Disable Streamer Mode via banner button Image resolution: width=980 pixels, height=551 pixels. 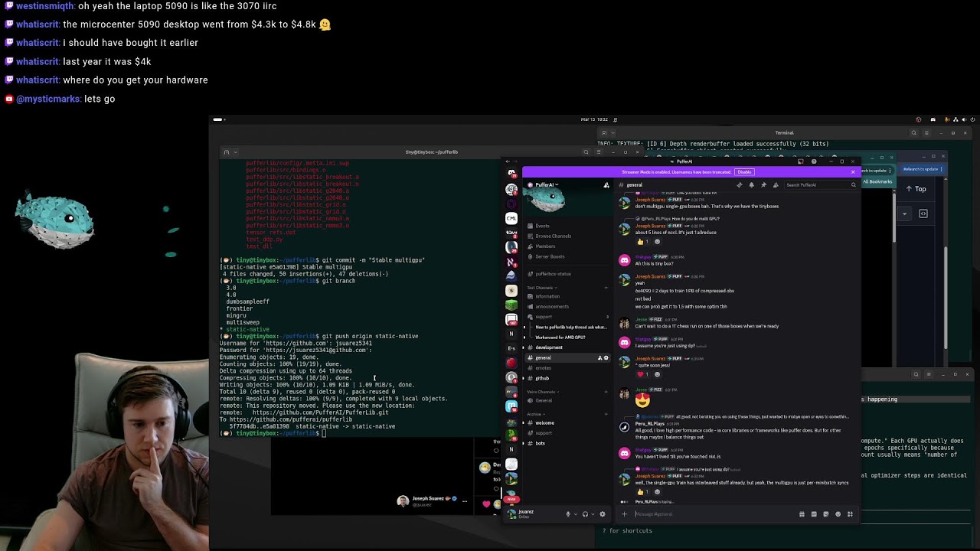click(x=744, y=172)
